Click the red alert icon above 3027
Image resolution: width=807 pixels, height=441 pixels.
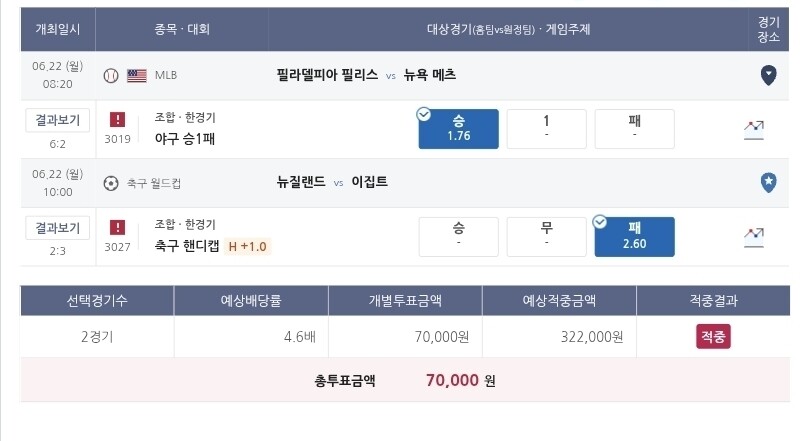[x=117, y=227]
